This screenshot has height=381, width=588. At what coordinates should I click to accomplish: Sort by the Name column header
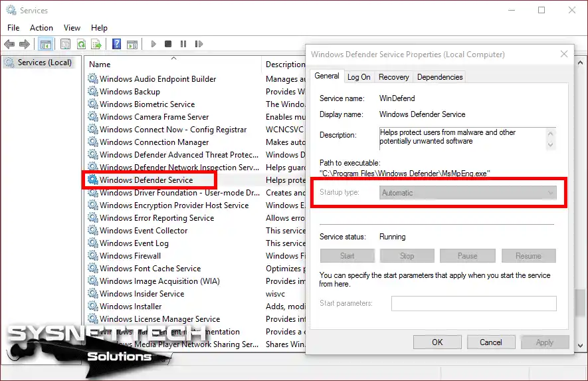click(x=173, y=64)
